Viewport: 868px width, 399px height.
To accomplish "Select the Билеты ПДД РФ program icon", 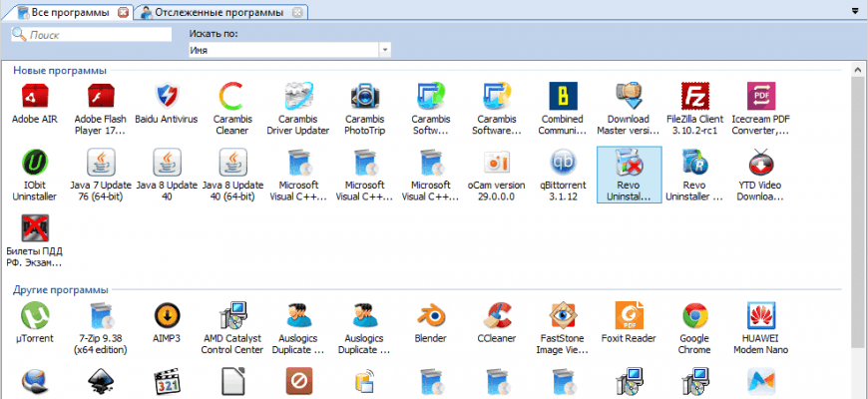I will [x=34, y=228].
